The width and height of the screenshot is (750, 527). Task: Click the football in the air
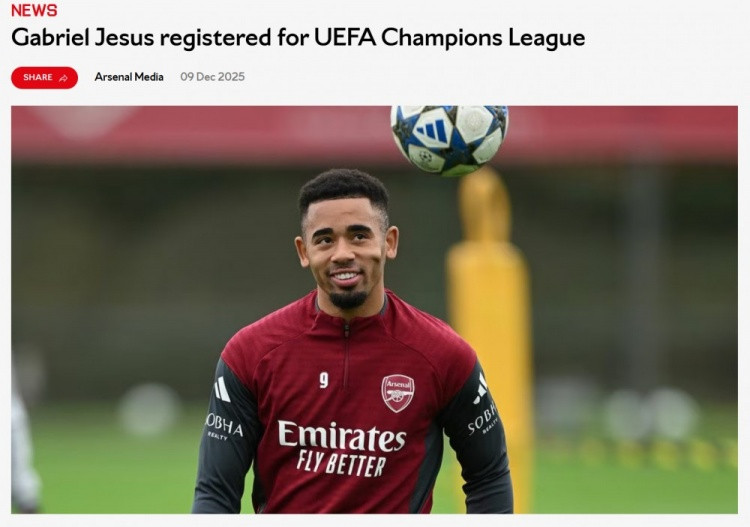tap(449, 141)
